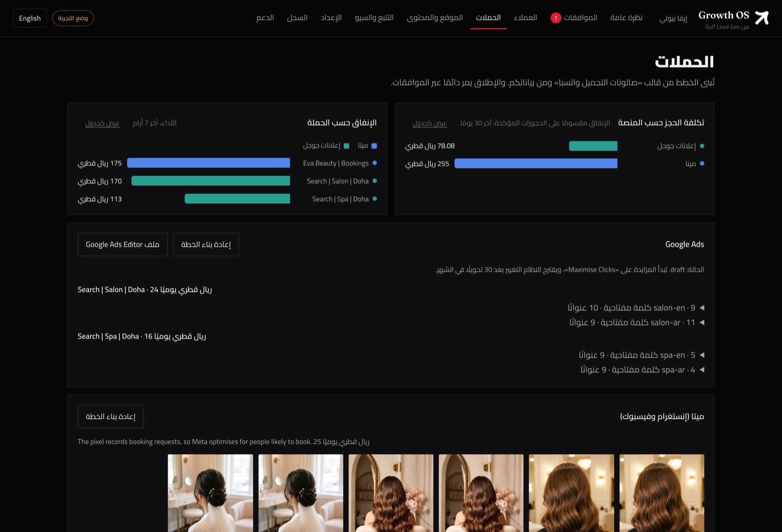Click 'Search | Salon | Doha · 24' campaign heading
The width and height of the screenshot is (782, 532).
pos(145,290)
